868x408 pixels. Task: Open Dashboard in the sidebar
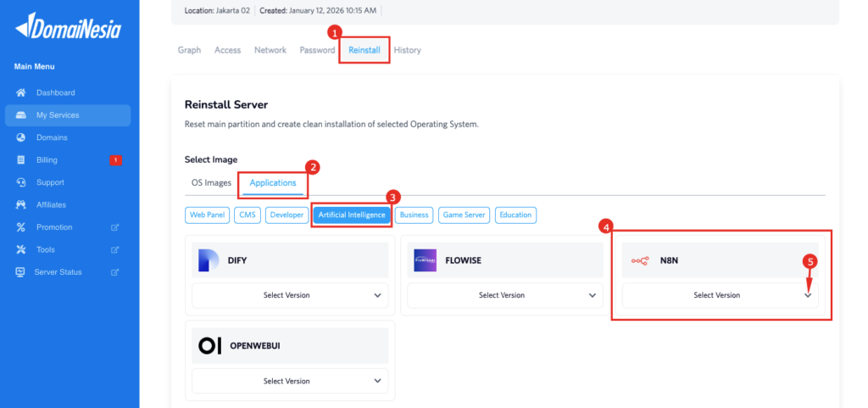68,92
